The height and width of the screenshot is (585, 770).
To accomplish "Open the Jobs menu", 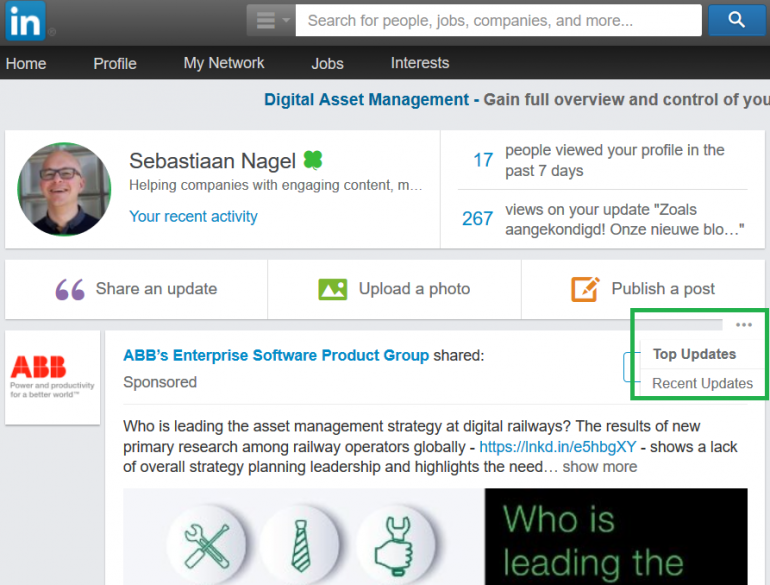I will coord(328,63).
